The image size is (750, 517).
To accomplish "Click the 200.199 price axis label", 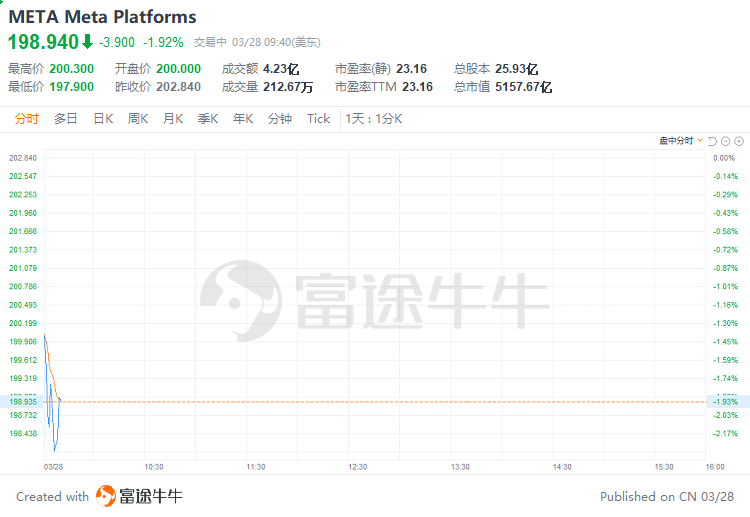I will coord(23,323).
